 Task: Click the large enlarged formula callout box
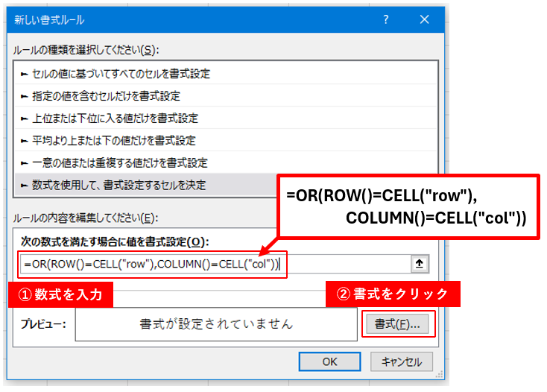click(x=407, y=206)
